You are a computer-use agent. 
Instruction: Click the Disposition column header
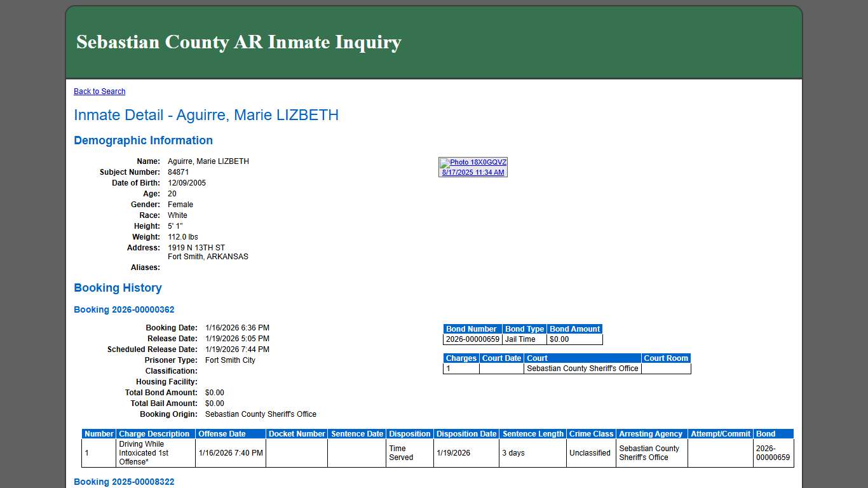pos(410,433)
